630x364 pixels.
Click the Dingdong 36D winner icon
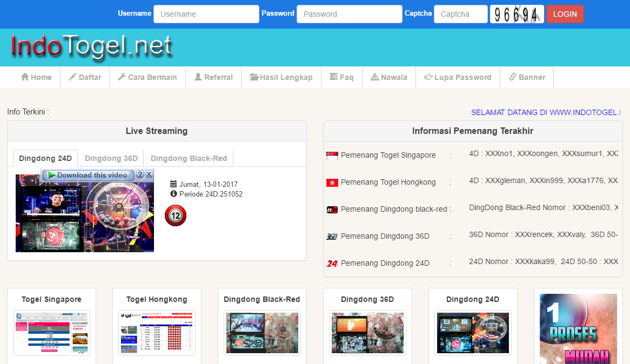point(332,237)
